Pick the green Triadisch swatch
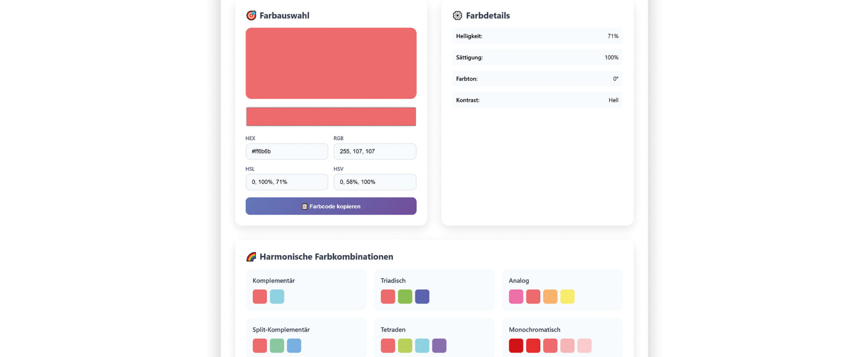Screen dimensions: 868x357 pyautogui.click(x=405, y=297)
